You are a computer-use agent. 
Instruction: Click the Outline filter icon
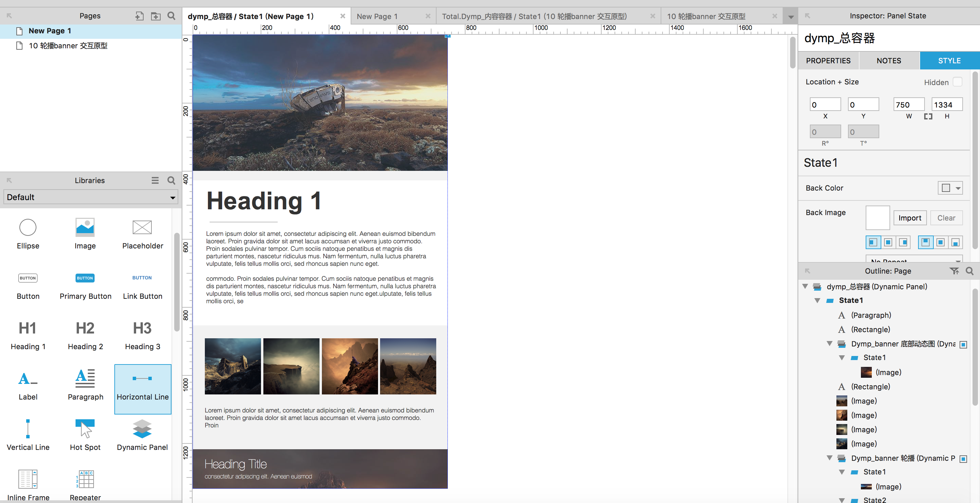(x=954, y=271)
